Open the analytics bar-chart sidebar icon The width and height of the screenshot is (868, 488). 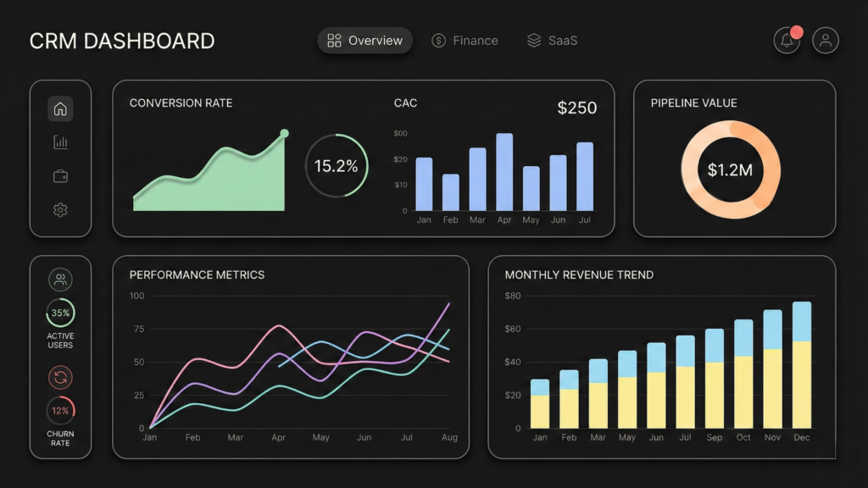pos(60,142)
